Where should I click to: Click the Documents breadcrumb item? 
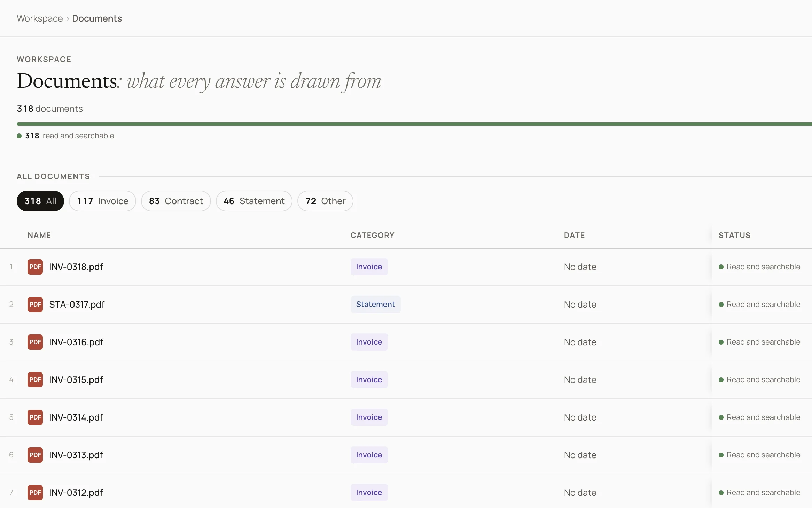pyautogui.click(x=97, y=18)
